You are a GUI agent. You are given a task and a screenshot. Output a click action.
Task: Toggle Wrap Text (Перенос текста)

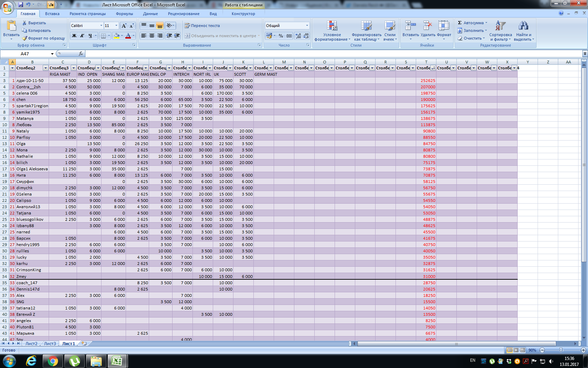(x=202, y=26)
